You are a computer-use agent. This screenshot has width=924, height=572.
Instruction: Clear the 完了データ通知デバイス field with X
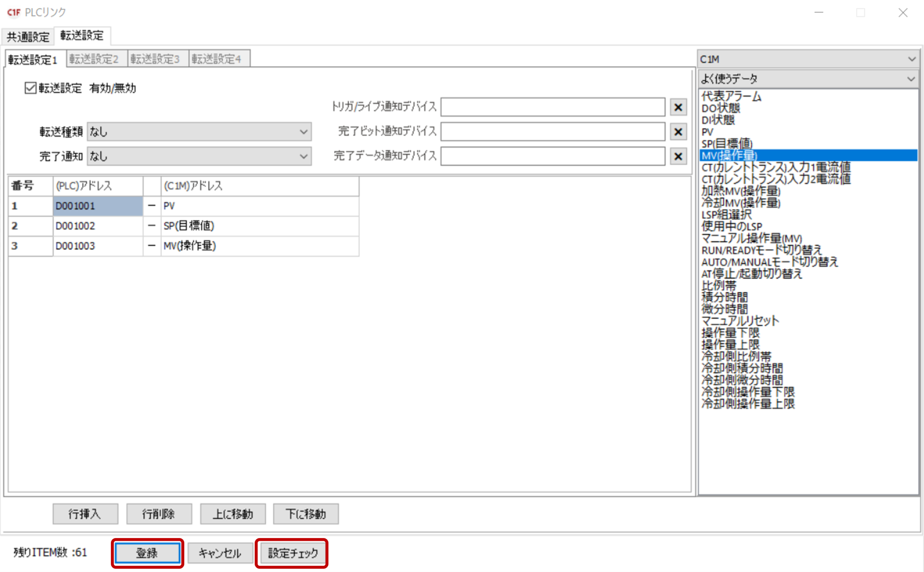(x=678, y=156)
